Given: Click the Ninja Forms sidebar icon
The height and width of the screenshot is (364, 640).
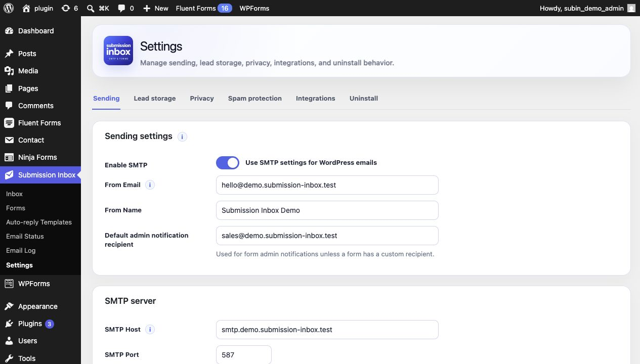Looking at the screenshot, I should pos(9,157).
